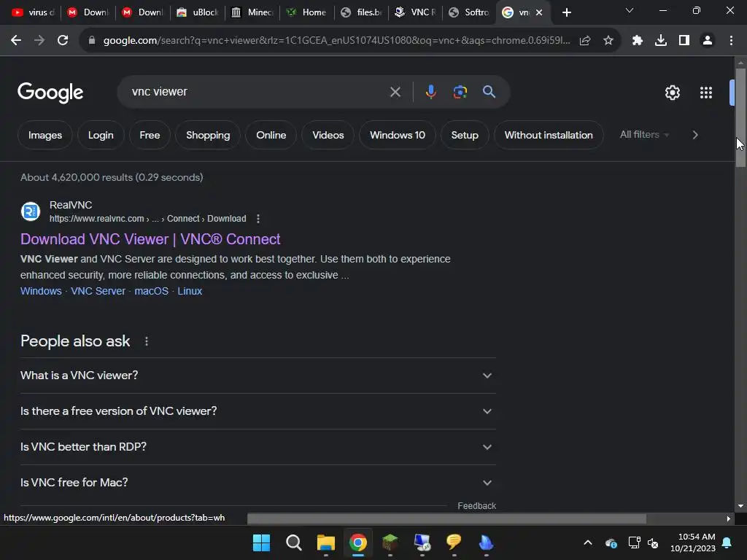Filter results by Without installation
The height and width of the screenshot is (560, 747).
(x=549, y=135)
